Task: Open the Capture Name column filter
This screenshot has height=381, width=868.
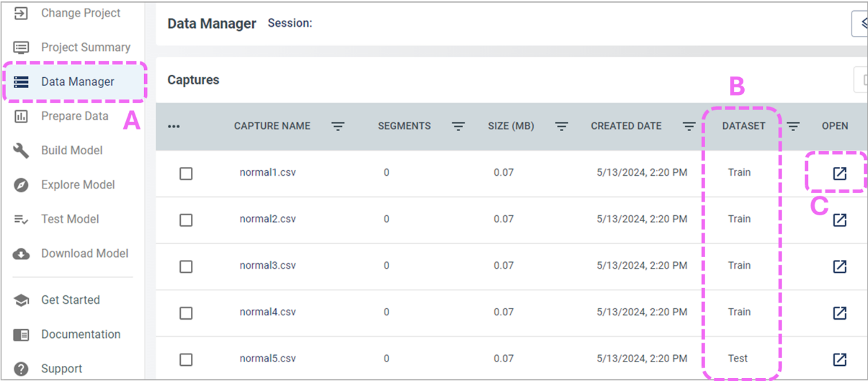Action: click(338, 126)
